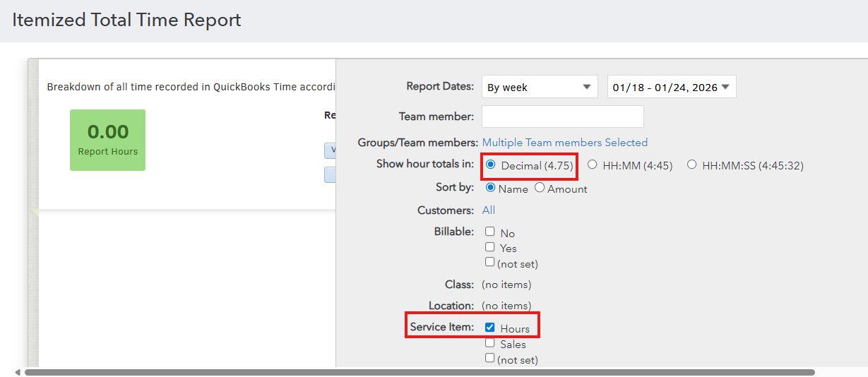Open Multiple Team members Selected link

click(564, 143)
